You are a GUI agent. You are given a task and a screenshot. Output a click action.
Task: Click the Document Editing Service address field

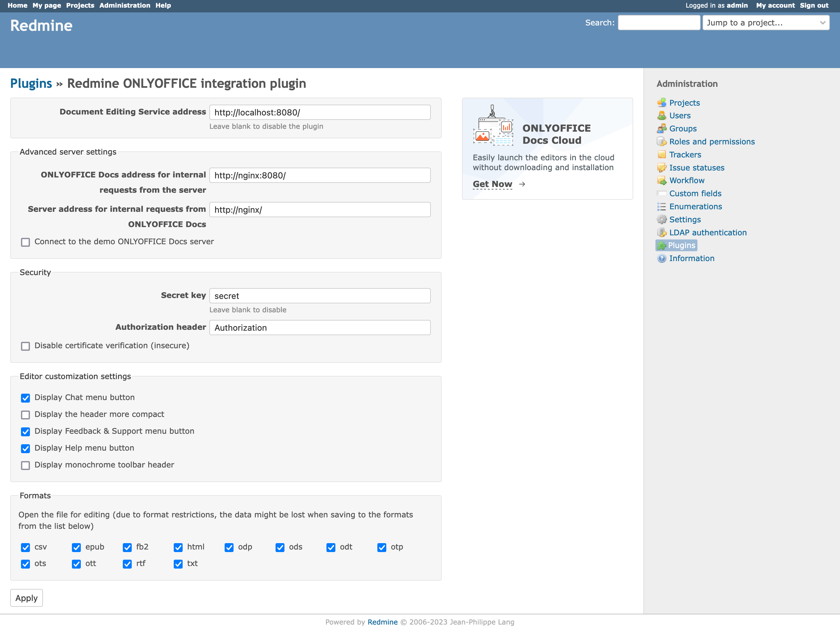click(320, 112)
